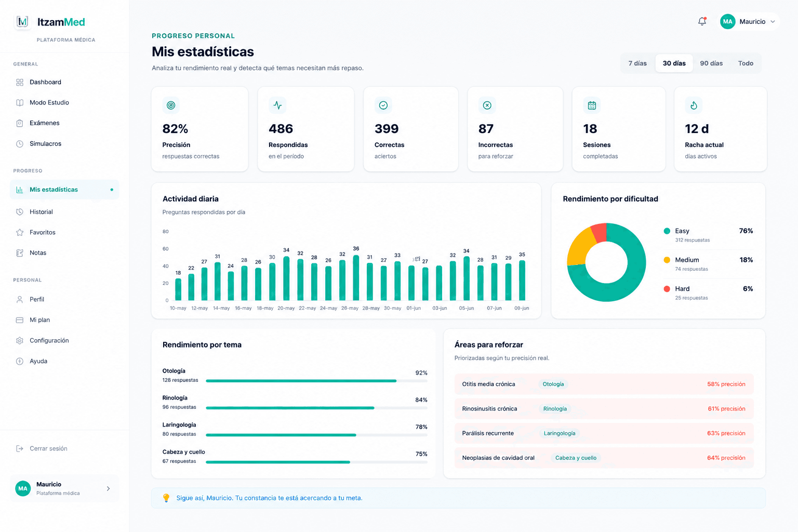Switch to the 90 días period
This screenshot has width=798, height=532.
[x=711, y=63]
